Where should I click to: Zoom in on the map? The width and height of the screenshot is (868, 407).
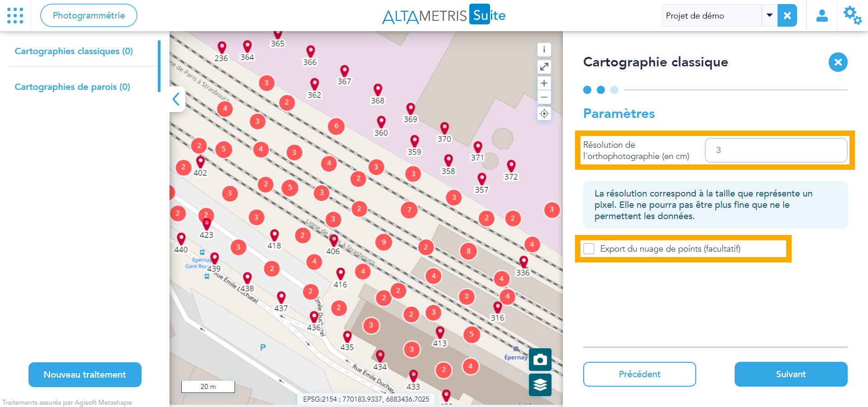[x=544, y=83]
